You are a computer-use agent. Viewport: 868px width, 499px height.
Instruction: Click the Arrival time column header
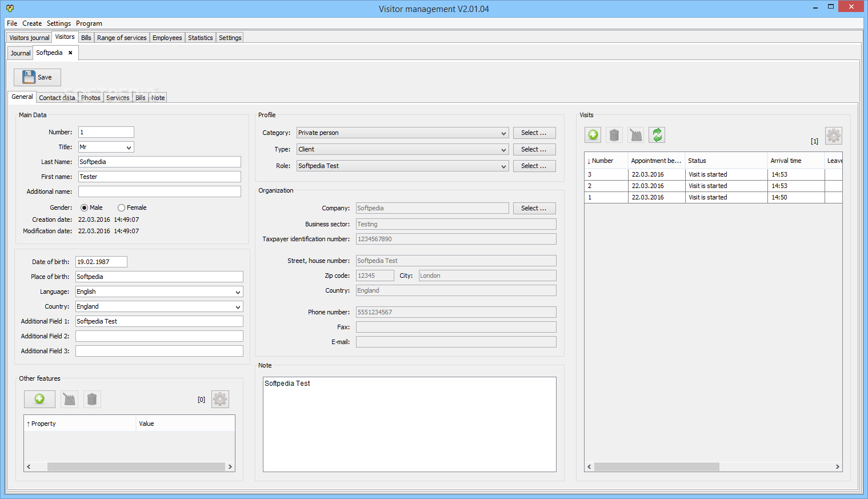coord(795,161)
